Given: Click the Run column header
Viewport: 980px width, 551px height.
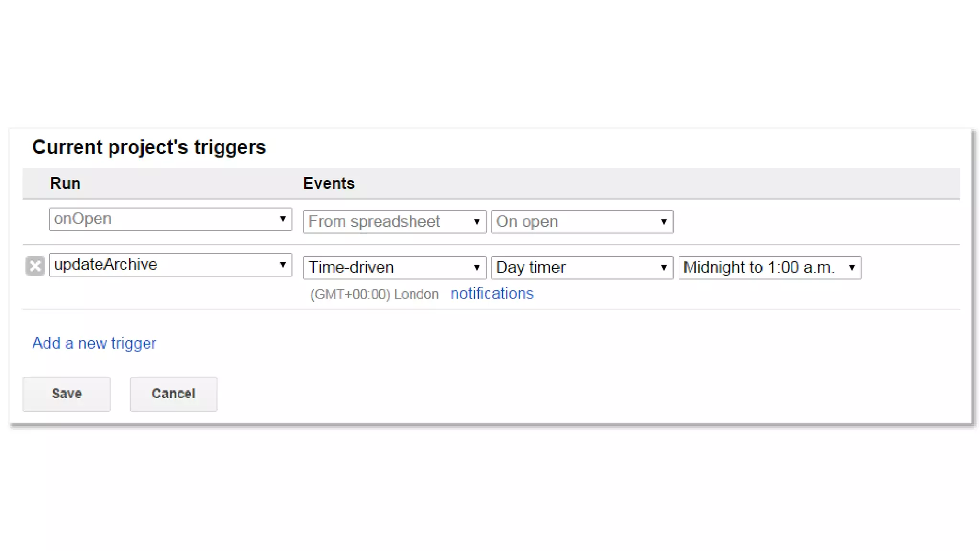Looking at the screenshot, I should pos(65,184).
